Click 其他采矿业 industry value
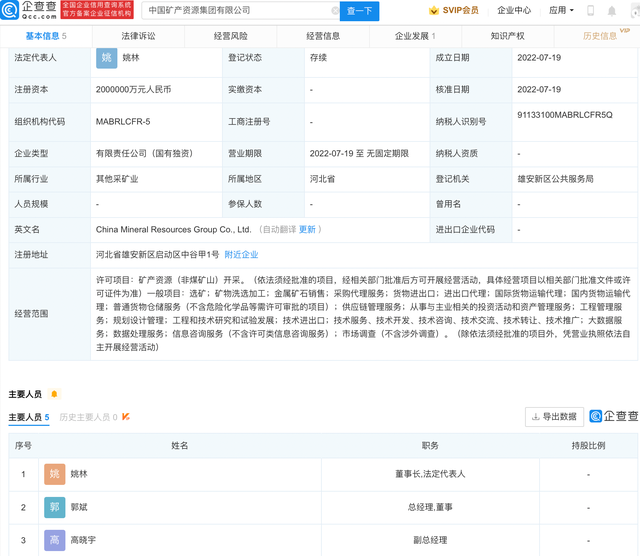Screen dimensions: 640x556 117,179
